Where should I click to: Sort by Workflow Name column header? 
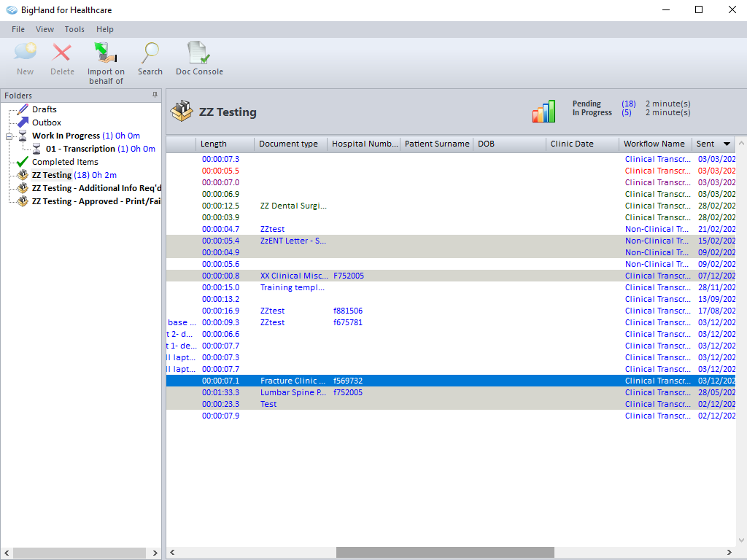click(x=655, y=144)
